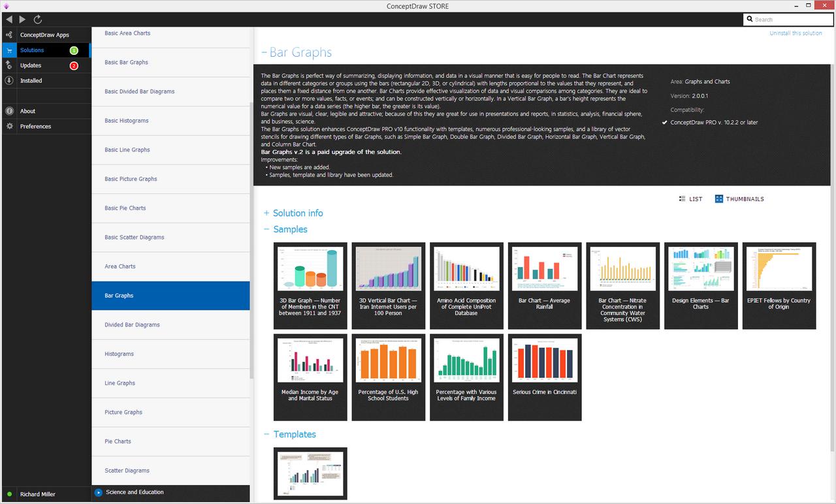This screenshot has height=504, width=836.
Task: Click the search magnifier icon
Action: (x=750, y=20)
